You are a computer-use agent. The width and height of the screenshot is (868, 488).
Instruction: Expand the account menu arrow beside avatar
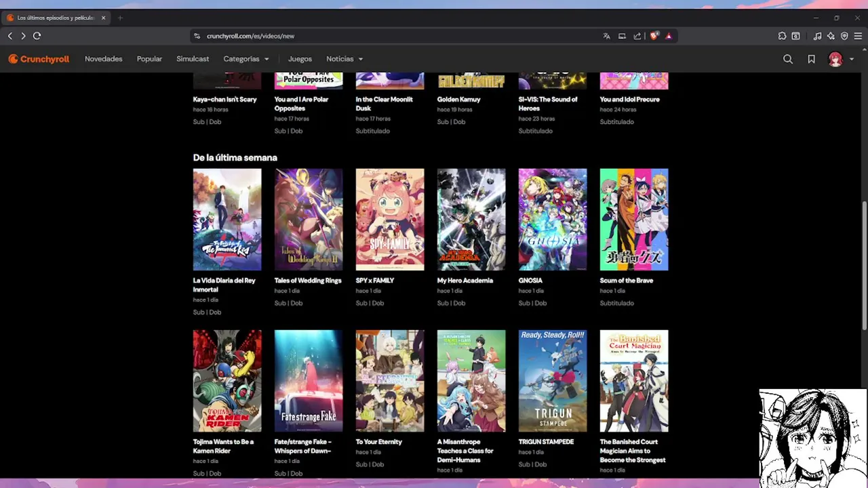click(x=852, y=59)
